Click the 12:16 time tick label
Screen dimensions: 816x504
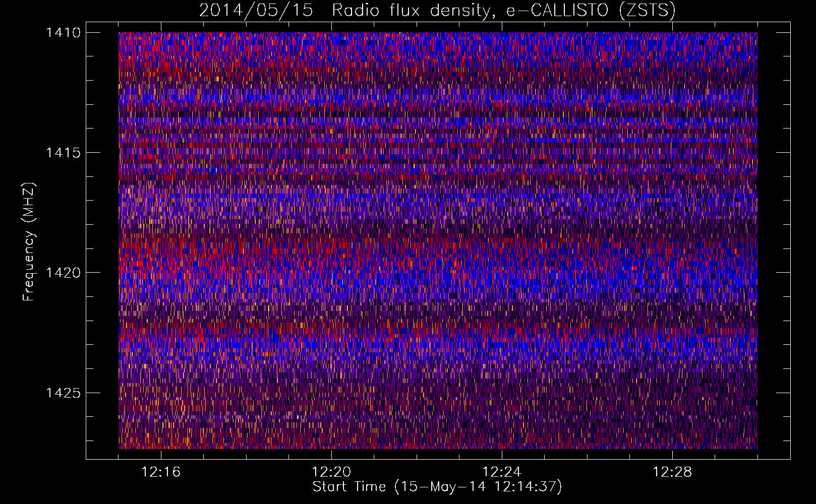pos(161,472)
